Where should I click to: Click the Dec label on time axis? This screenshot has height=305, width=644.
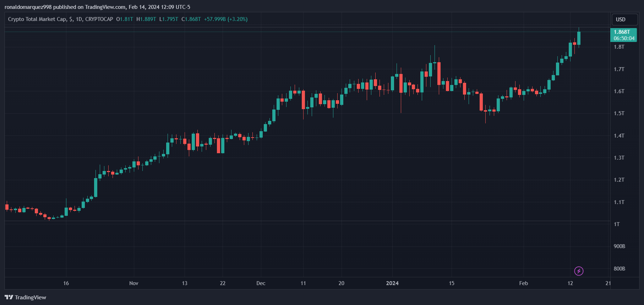click(x=261, y=283)
